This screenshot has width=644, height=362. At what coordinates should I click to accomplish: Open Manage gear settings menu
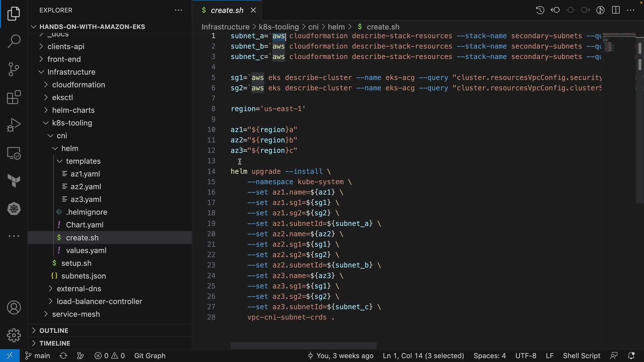[14, 335]
